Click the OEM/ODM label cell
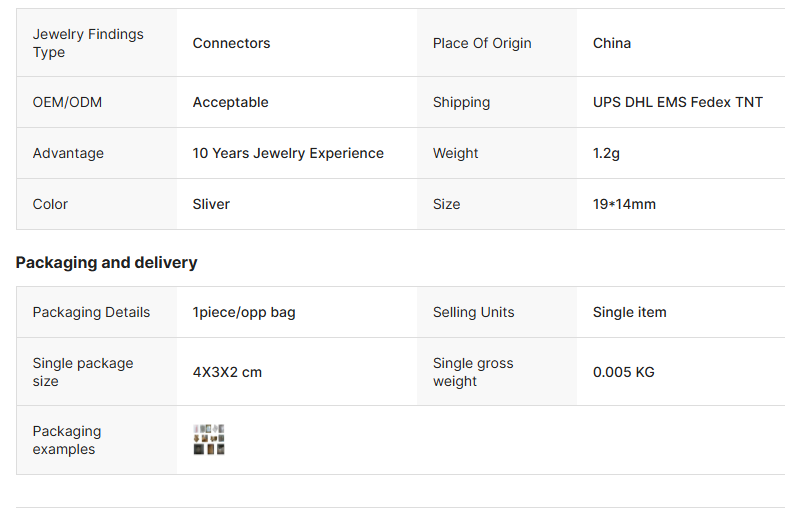Screen dimensions: 785x512 tap(67, 102)
